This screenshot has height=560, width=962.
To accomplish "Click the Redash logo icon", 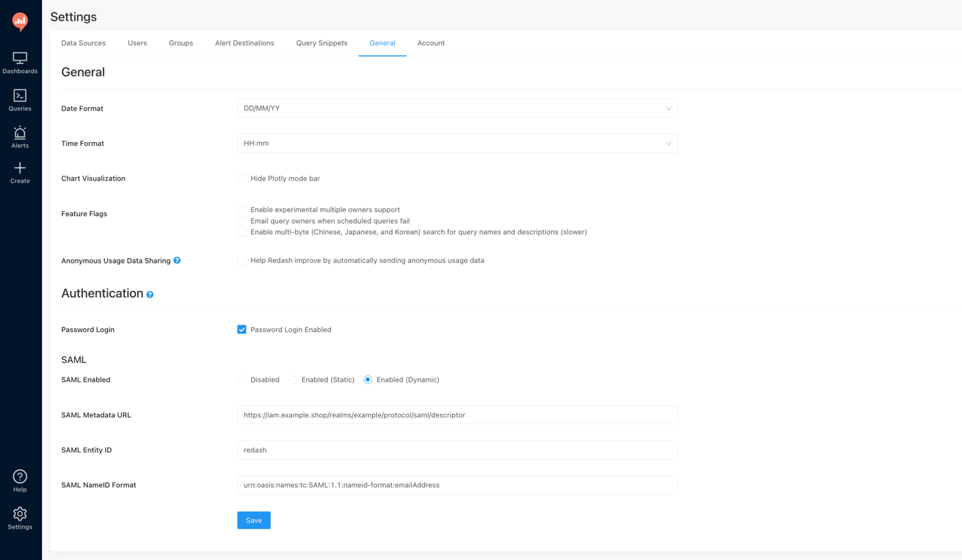I will [x=20, y=22].
